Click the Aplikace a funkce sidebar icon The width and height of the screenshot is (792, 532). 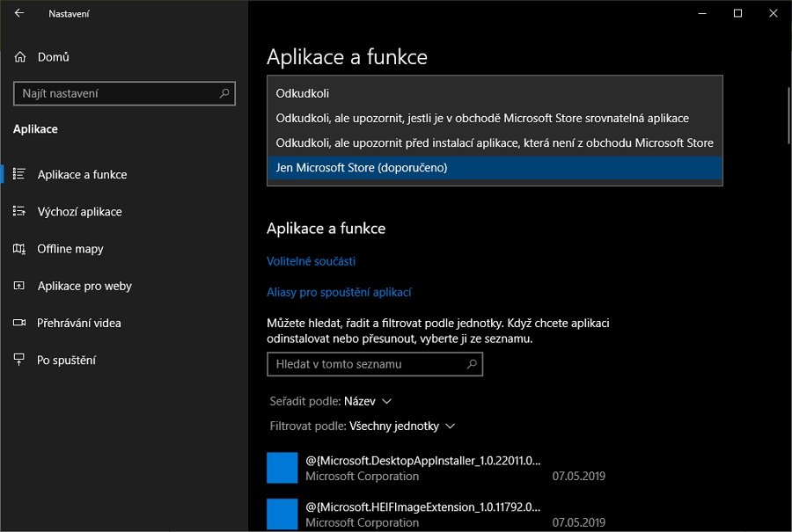point(19,175)
